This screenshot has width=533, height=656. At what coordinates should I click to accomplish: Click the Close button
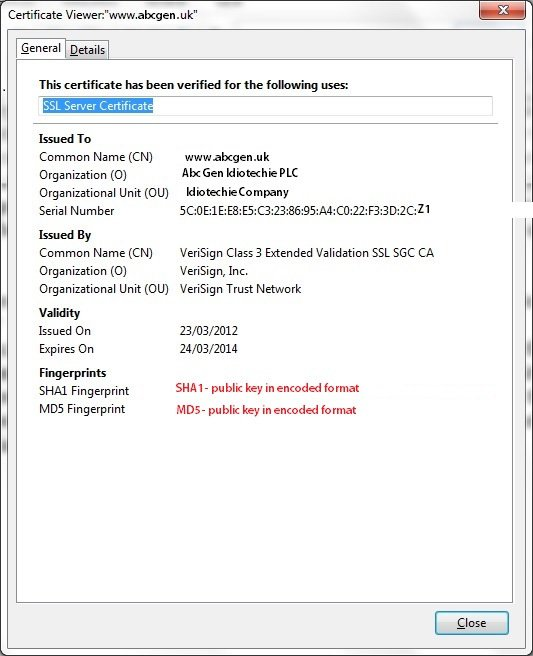click(472, 623)
